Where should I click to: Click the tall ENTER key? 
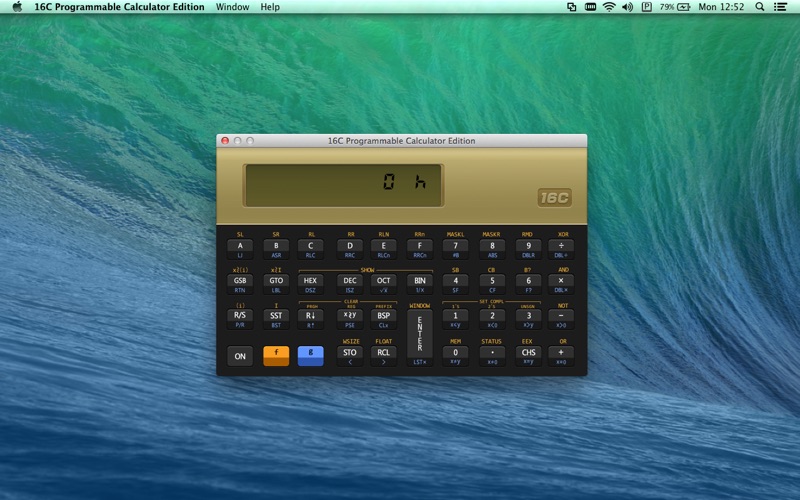[x=419, y=338]
